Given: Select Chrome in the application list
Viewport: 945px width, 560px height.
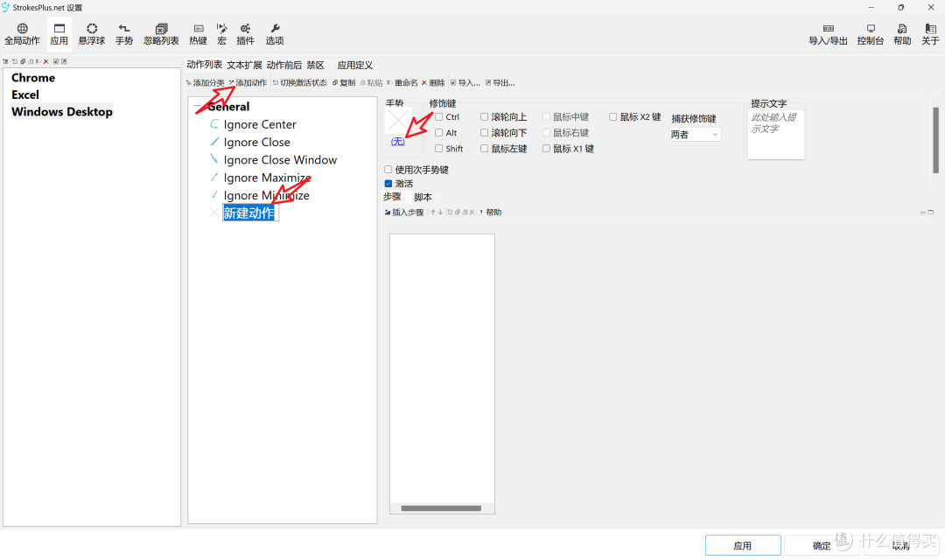Looking at the screenshot, I should point(33,78).
